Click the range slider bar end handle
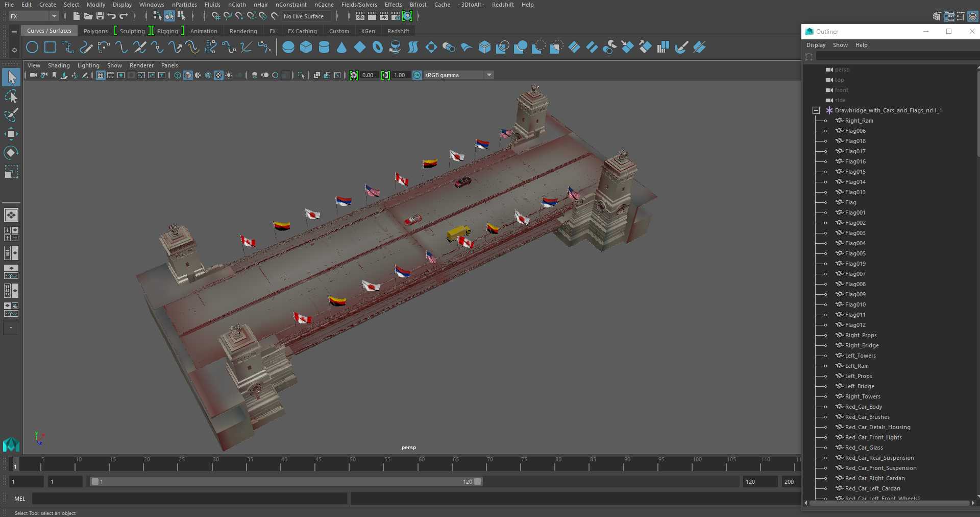 pos(478,482)
